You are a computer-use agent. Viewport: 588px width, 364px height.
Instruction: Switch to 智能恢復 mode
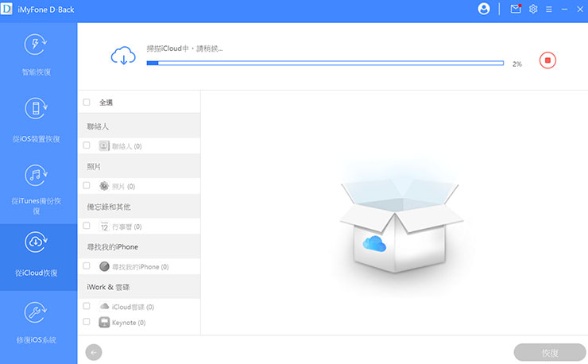(37, 54)
